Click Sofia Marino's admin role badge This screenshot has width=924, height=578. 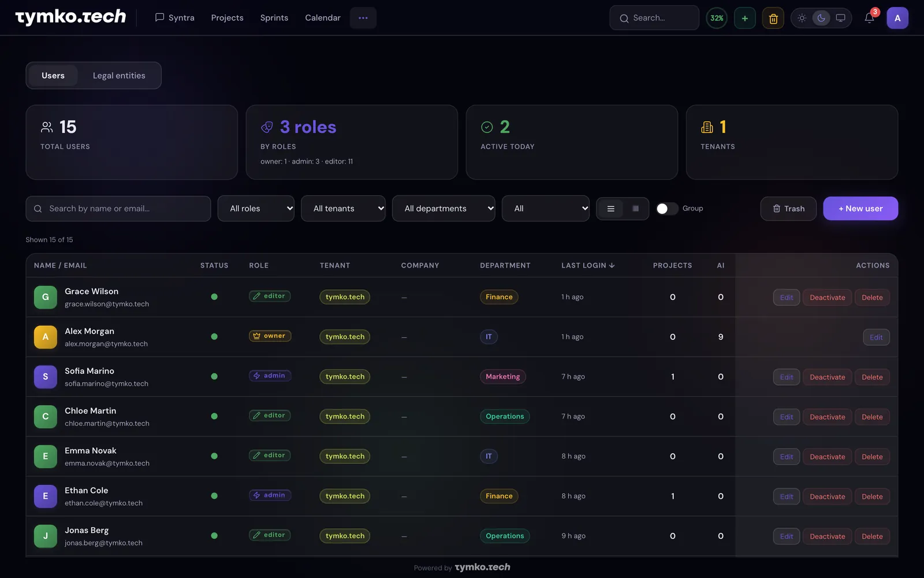270,376
